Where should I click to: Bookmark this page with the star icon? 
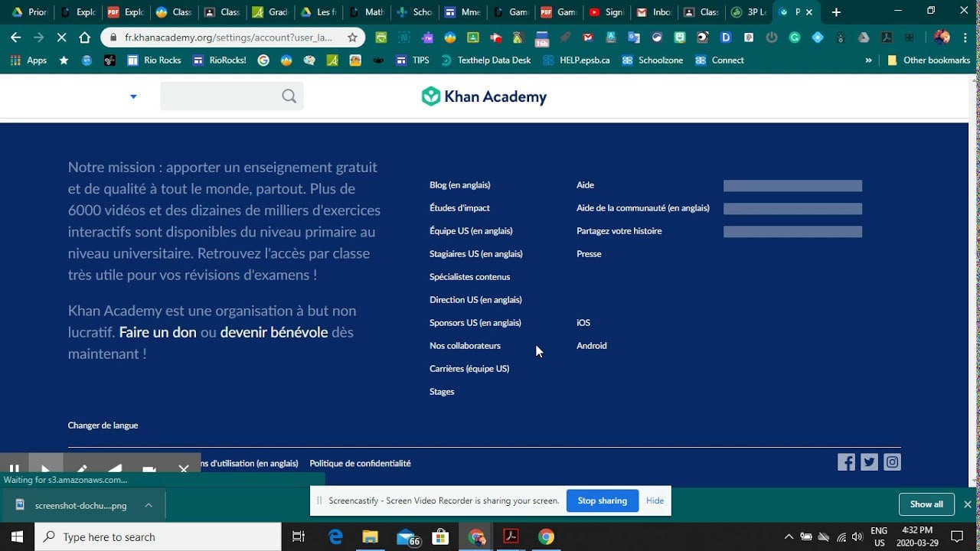(352, 37)
